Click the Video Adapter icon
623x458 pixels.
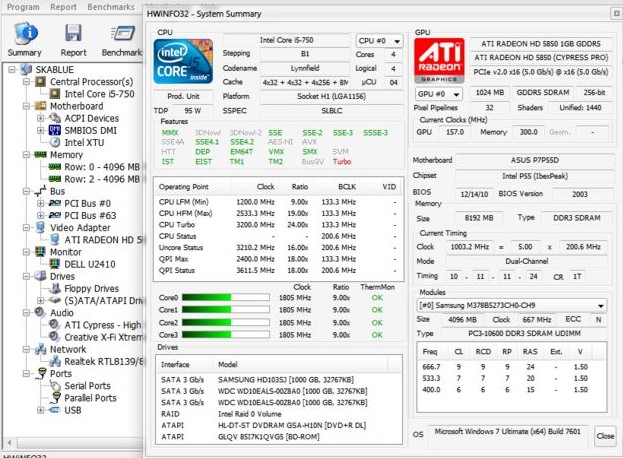pos(41,228)
